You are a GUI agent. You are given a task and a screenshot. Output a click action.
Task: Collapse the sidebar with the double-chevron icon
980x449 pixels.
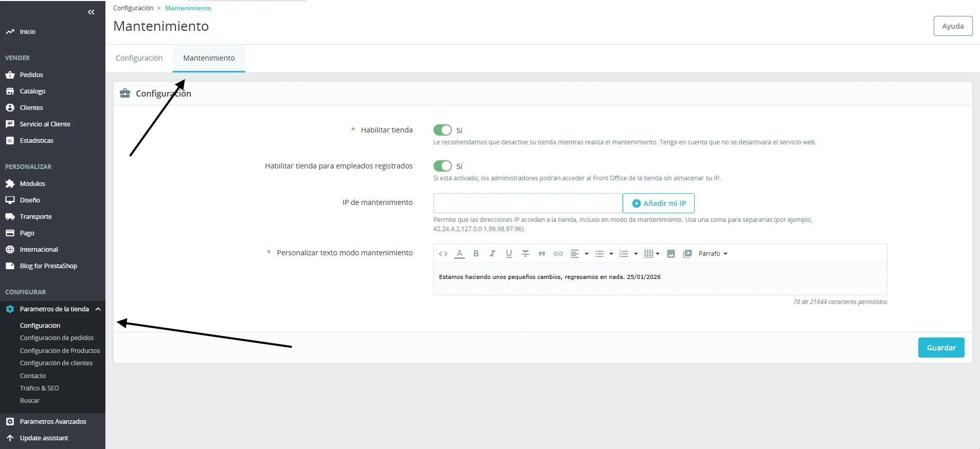pyautogui.click(x=91, y=12)
